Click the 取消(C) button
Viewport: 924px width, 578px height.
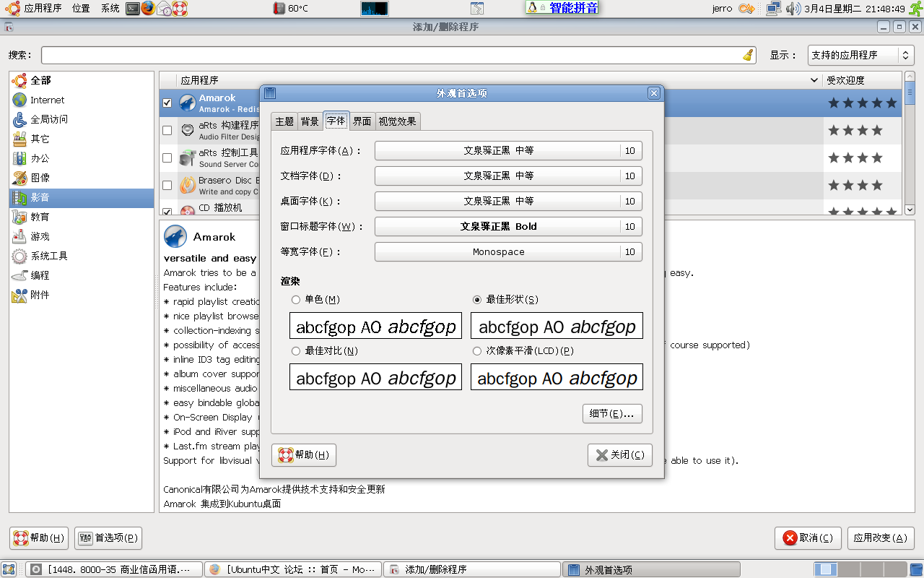click(x=808, y=538)
